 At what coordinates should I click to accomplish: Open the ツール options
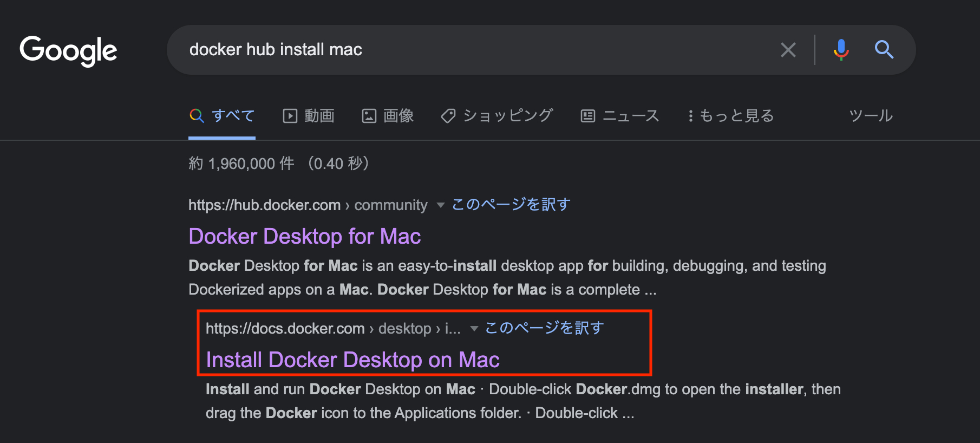[871, 115]
